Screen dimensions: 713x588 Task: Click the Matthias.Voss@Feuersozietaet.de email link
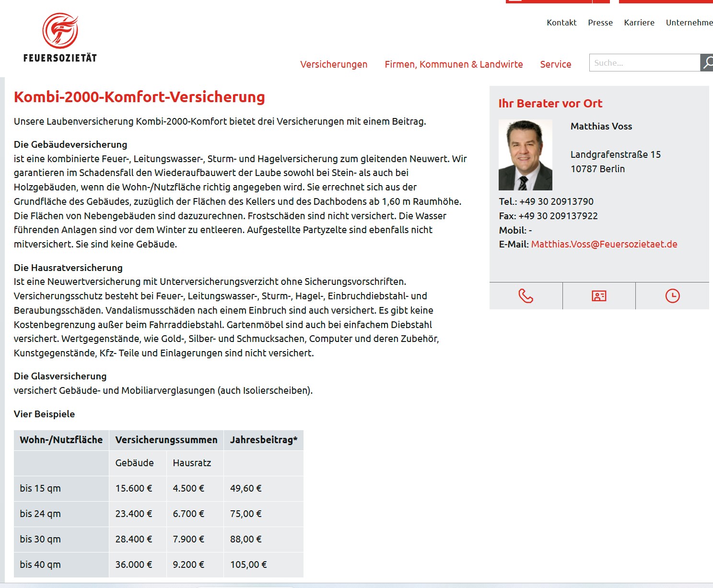[604, 244]
